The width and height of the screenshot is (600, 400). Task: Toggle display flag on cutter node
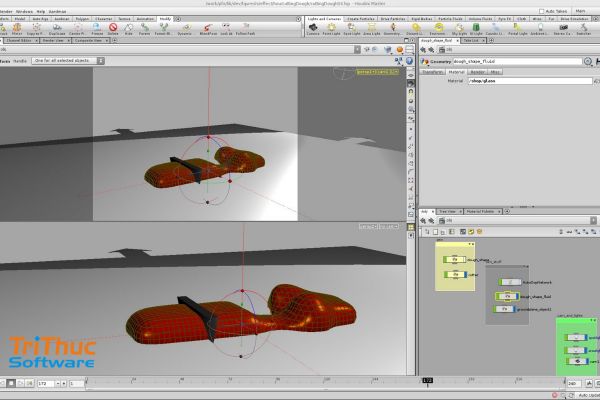pyautogui.click(x=465, y=274)
